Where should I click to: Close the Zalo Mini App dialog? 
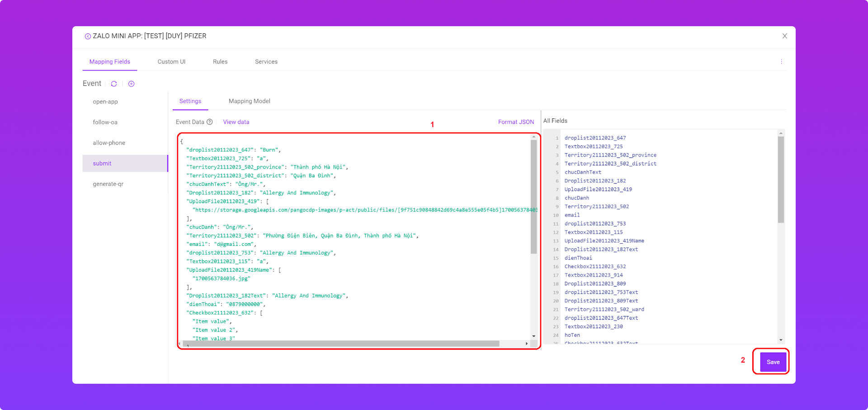click(785, 36)
